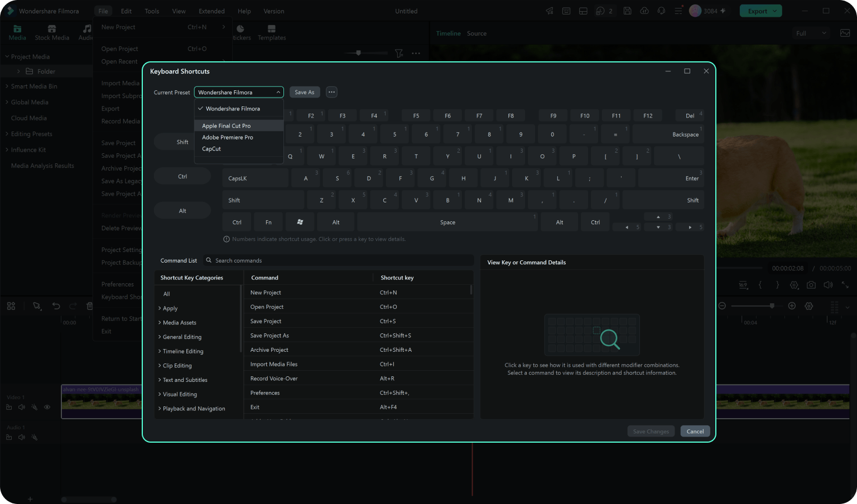Toggle the Alt modifier key button
This screenshot has width=857, height=504.
coord(182,211)
